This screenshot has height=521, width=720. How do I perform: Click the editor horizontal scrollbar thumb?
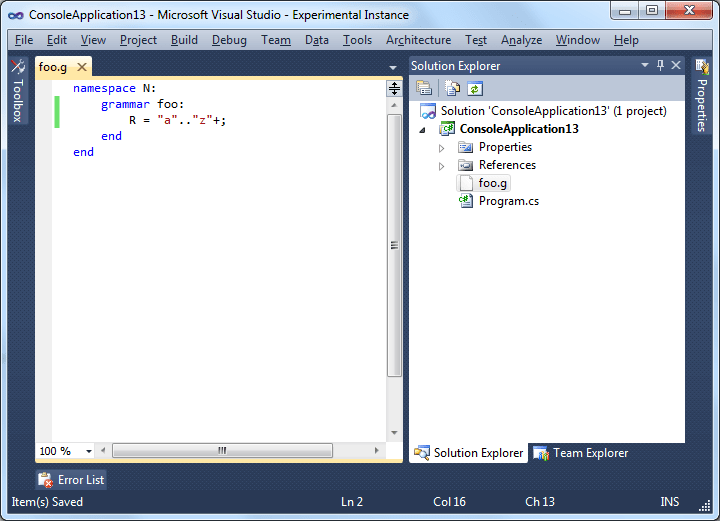tap(222, 451)
